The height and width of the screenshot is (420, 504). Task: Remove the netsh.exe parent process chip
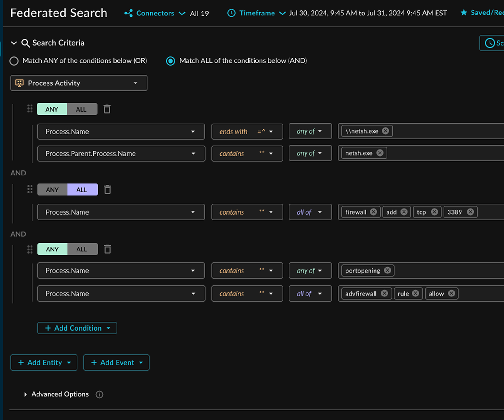380,153
